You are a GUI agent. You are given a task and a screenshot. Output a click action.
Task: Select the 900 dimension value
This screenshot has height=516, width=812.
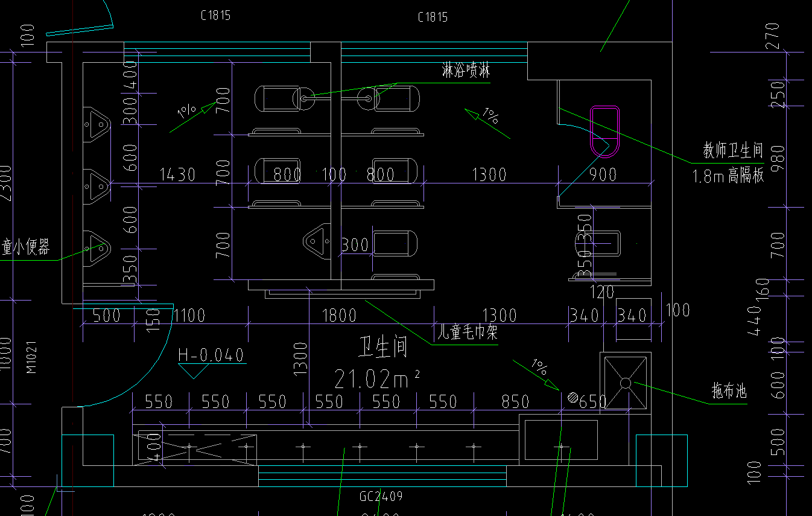603,175
